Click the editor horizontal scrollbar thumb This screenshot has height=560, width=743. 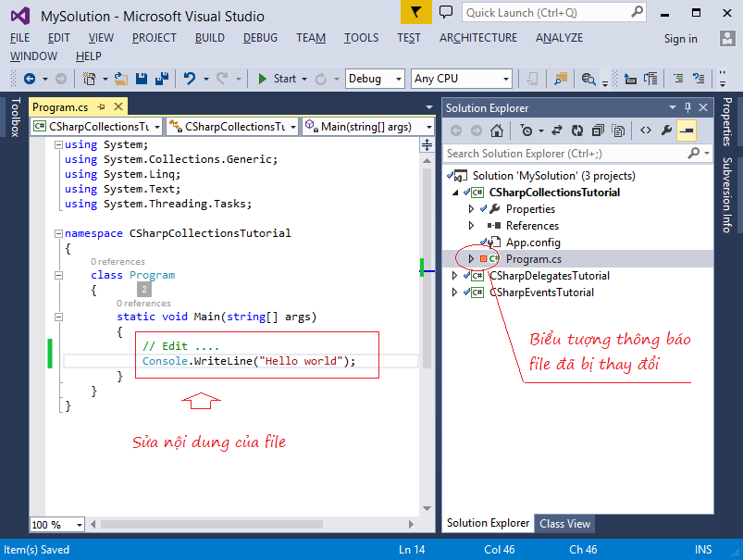pyautogui.click(x=212, y=525)
